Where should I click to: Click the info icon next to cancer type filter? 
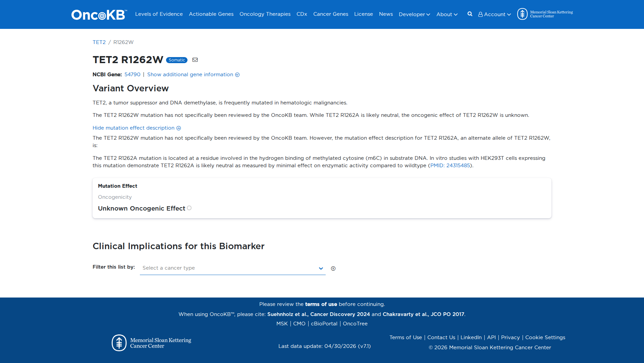[x=333, y=268]
